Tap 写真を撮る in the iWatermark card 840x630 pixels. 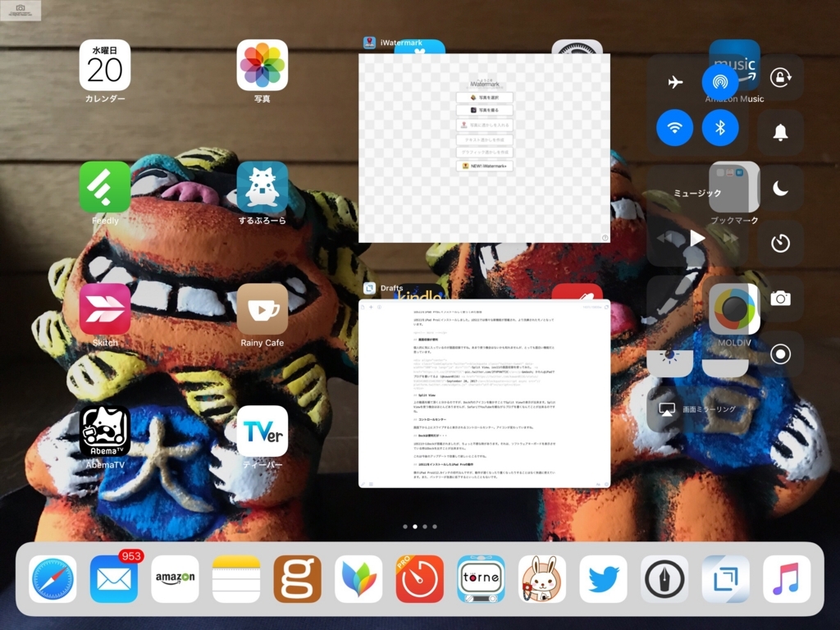click(485, 110)
